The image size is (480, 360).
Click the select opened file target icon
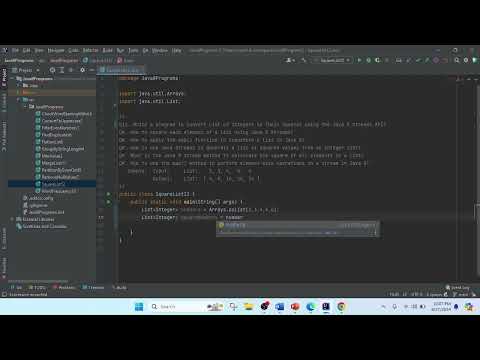[x=52, y=70]
